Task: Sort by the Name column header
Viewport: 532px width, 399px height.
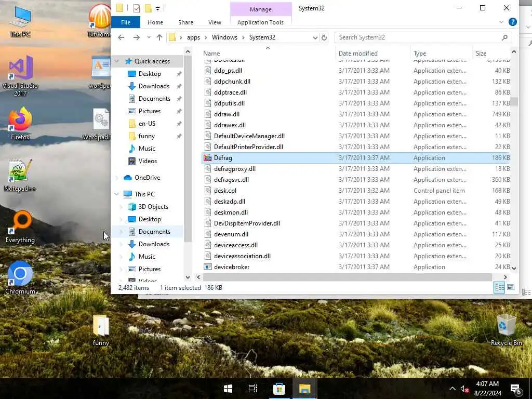Action: coord(268,54)
